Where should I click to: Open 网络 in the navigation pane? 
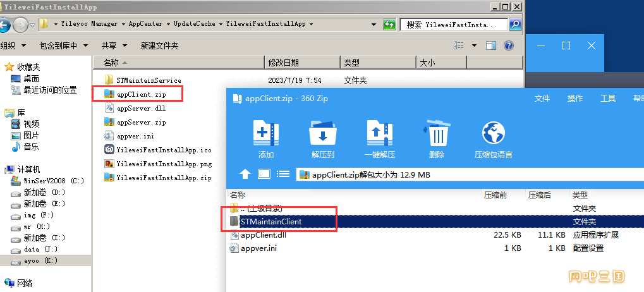(x=18, y=283)
